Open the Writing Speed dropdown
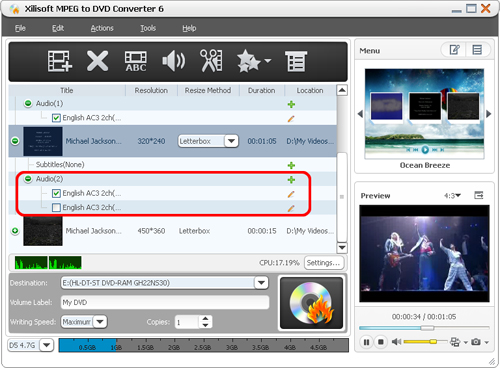The width and height of the screenshot is (500, 368). coord(100,322)
